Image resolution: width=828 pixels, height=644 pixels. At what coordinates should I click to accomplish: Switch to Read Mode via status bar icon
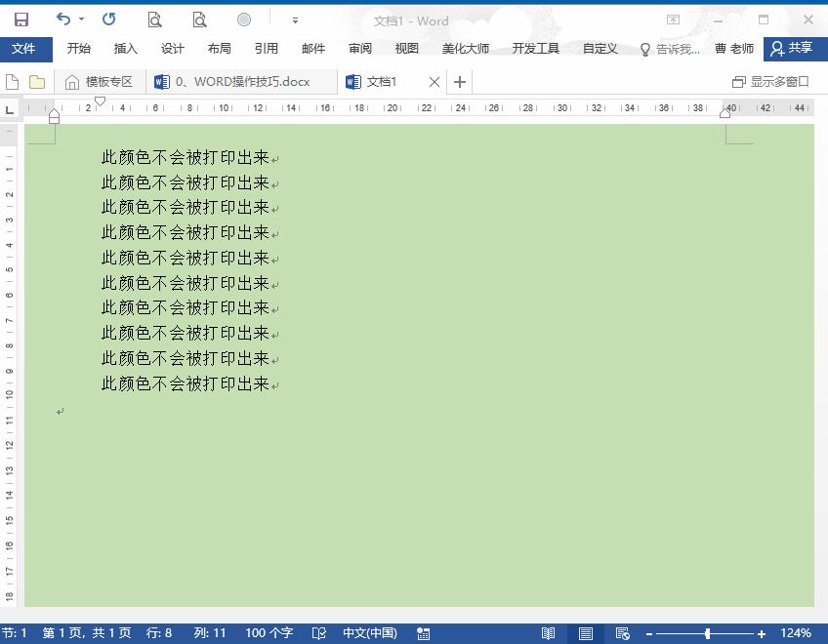(x=548, y=632)
